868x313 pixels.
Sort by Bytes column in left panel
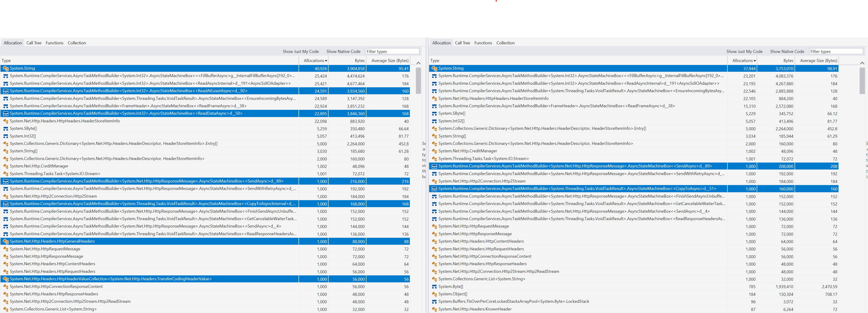[347, 61]
